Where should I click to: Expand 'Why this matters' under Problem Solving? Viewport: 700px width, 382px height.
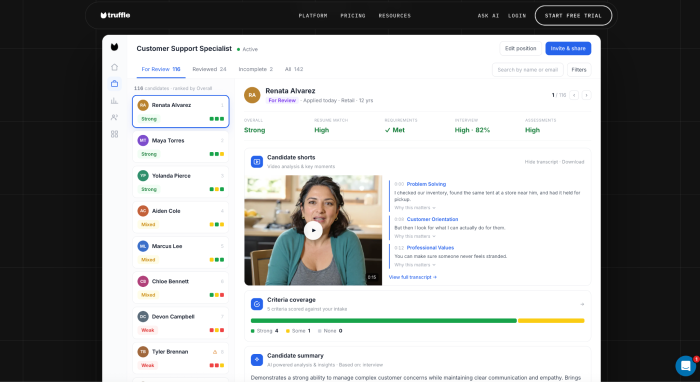click(415, 208)
